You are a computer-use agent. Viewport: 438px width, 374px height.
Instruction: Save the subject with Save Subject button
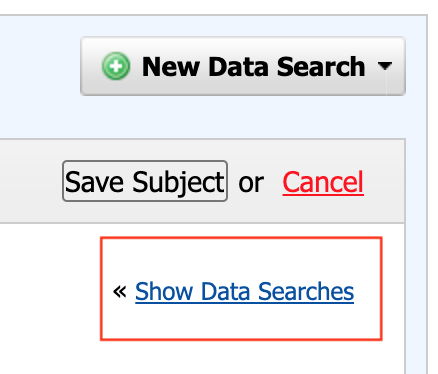point(145,181)
